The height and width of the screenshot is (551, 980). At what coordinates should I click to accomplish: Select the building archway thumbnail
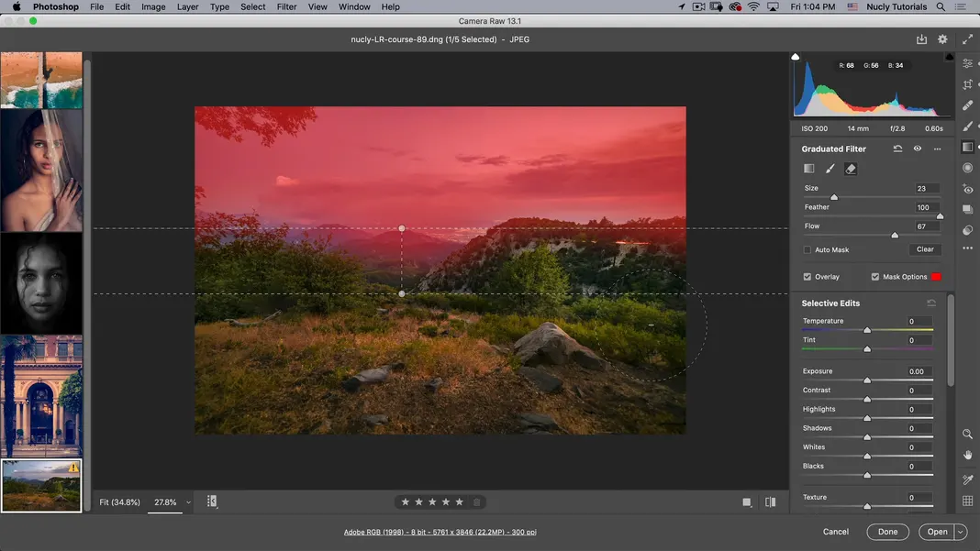[41, 396]
